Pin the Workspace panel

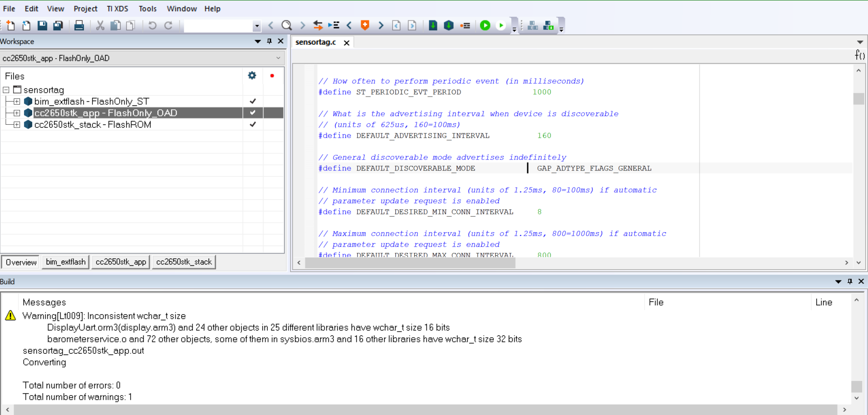pos(270,41)
